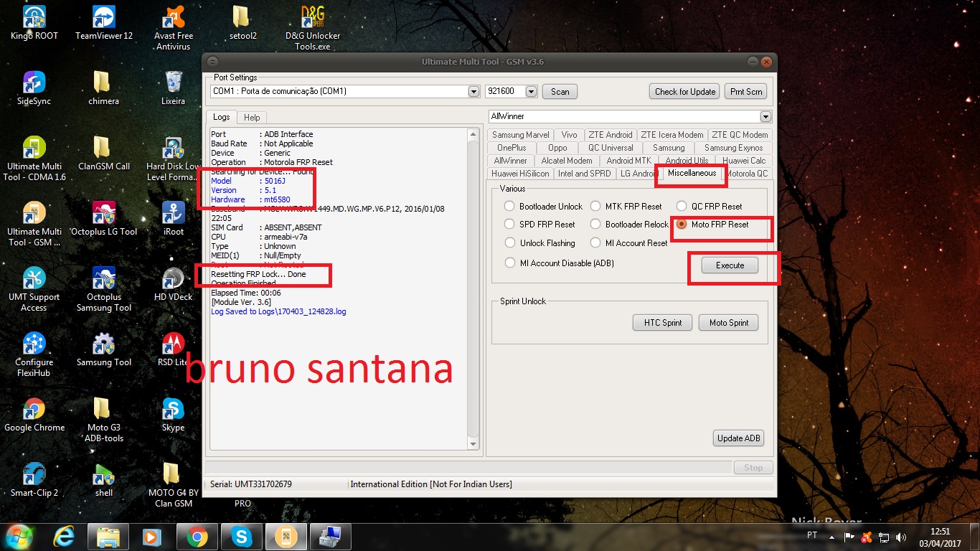Switch to the Help tab
Image resolution: width=980 pixels, height=551 pixels.
click(252, 118)
